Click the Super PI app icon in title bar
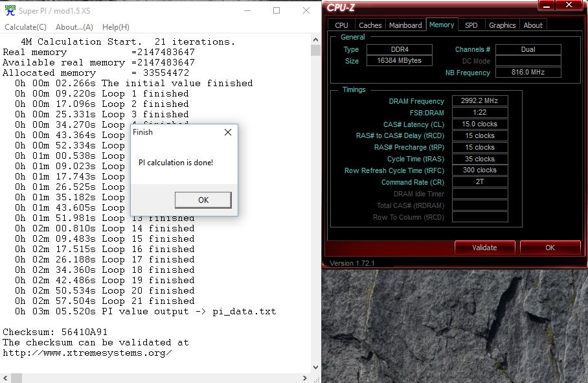 [10, 10]
